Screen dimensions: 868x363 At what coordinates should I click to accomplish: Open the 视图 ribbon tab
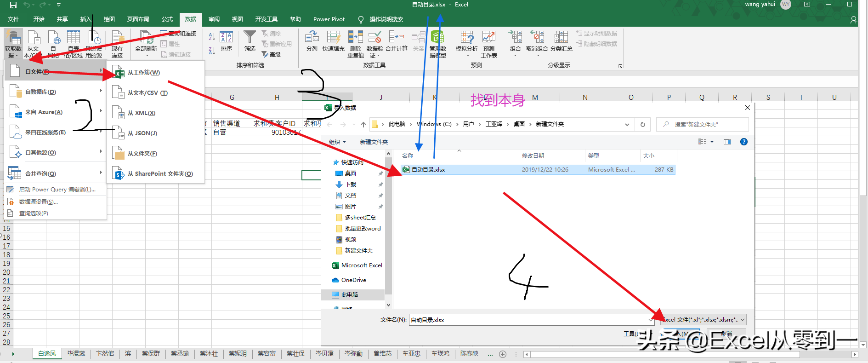[x=237, y=19]
